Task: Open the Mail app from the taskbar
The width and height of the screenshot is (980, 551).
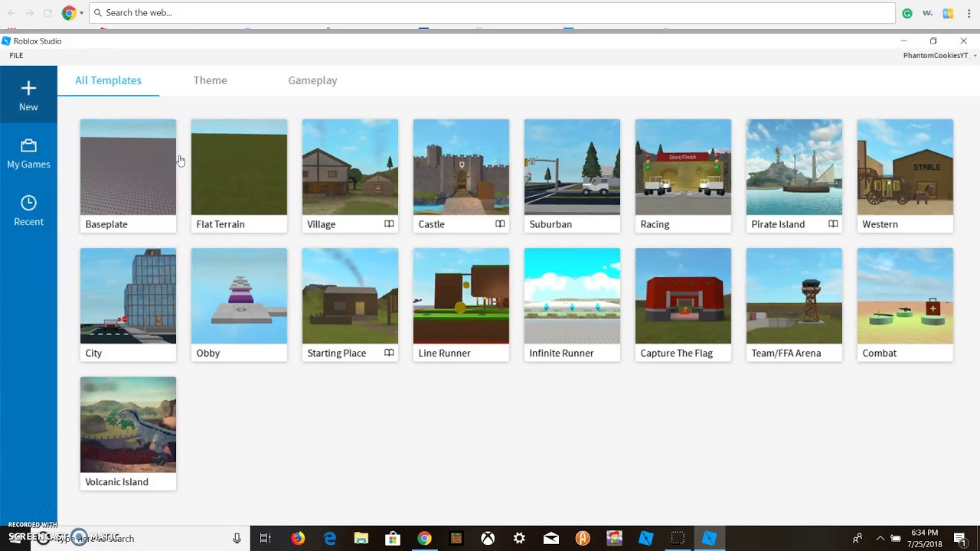Action: (551, 538)
